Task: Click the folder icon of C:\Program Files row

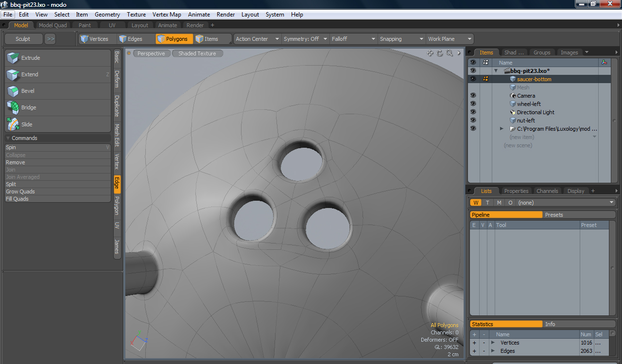Action: [513, 129]
